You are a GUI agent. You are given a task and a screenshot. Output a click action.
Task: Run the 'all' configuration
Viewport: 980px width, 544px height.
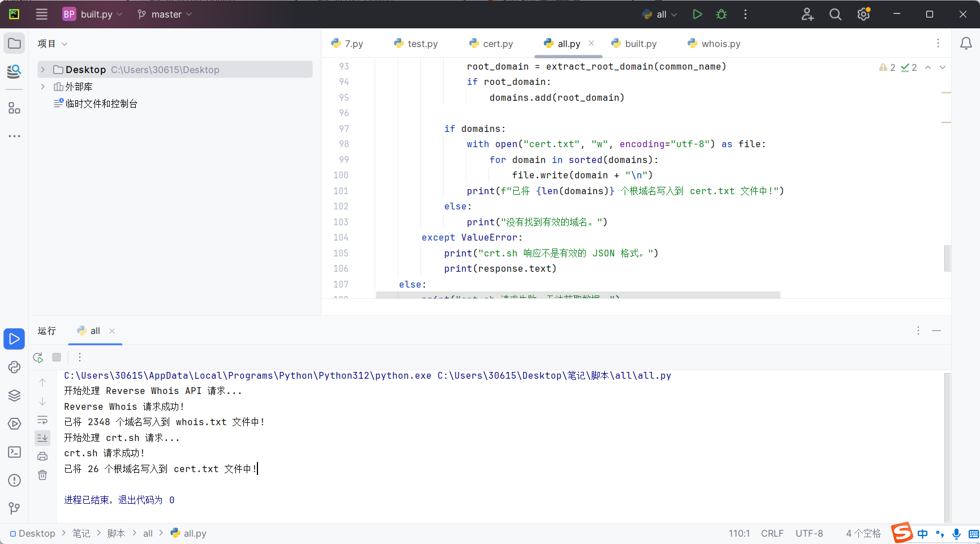pyautogui.click(x=697, y=14)
